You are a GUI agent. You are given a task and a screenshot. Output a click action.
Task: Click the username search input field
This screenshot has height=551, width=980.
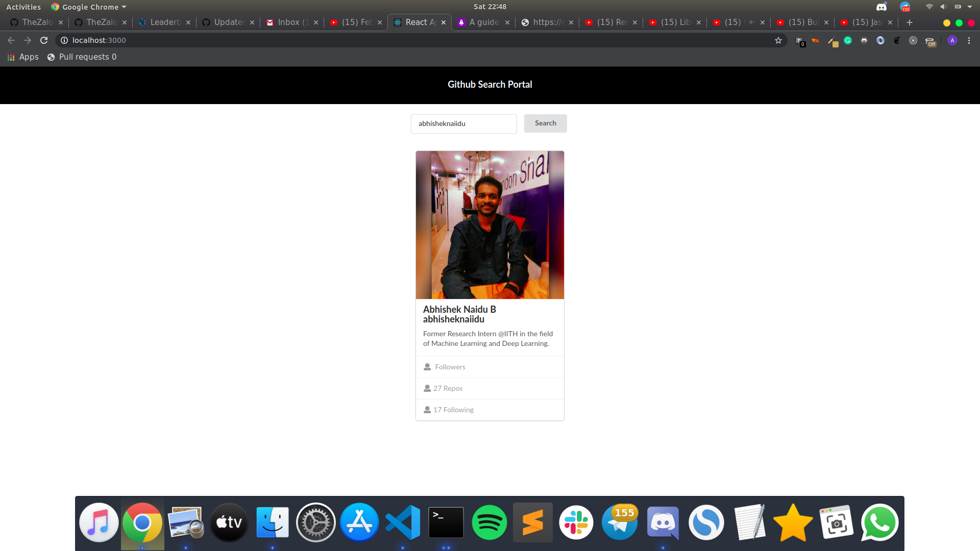[x=463, y=124]
